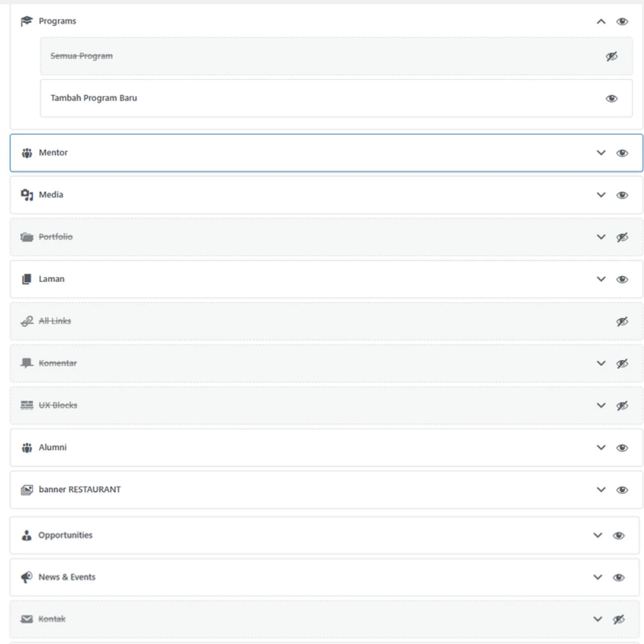Image resolution: width=644 pixels, height=644 pixels.
Task: Click the people icon next to Alumni
Action: 26,448
